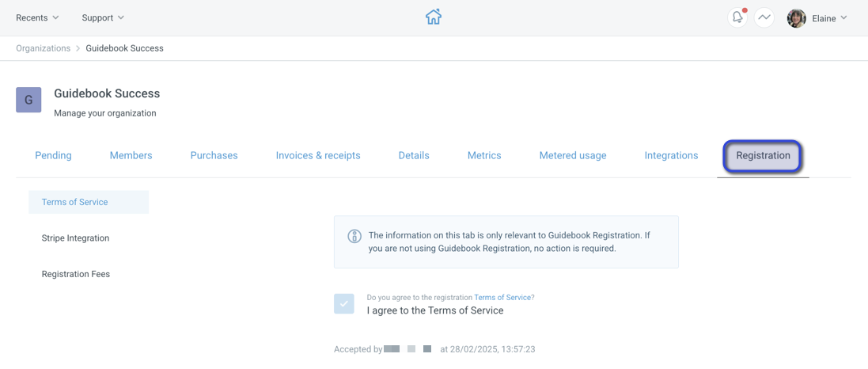The width and height of the screenshot is (868, 369).
Task: Open the notifications bell
Action: pyautogui.click(x=737, y=17)
